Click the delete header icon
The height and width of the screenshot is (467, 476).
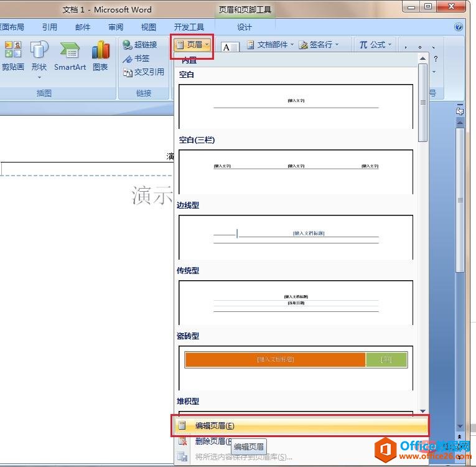tap(183, 441)
